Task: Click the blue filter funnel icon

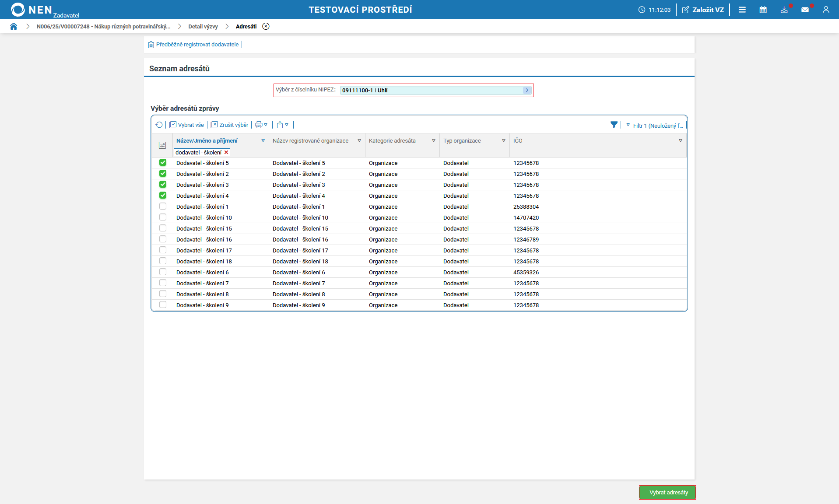Action: pos(614,125)
